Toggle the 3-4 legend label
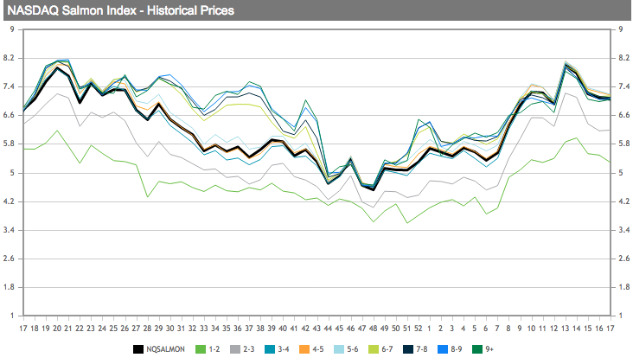The height and width of the screenshot is (364, 633). pos(284,349)
